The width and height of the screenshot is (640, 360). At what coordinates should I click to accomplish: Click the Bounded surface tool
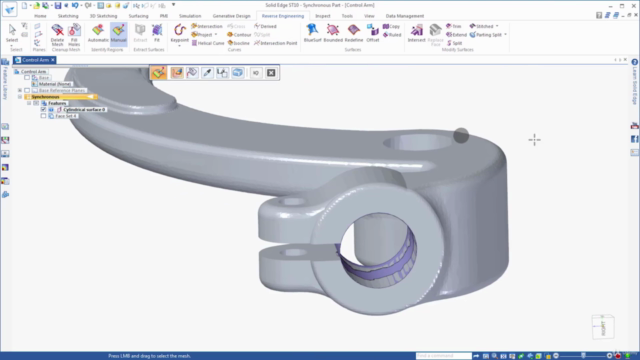click(x=333, y=33)
